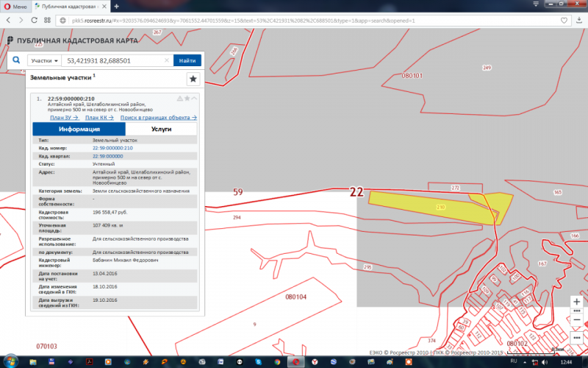588x368 pixels.
Task: Collapse the result card with the chevron
Action: coord(194,99)
